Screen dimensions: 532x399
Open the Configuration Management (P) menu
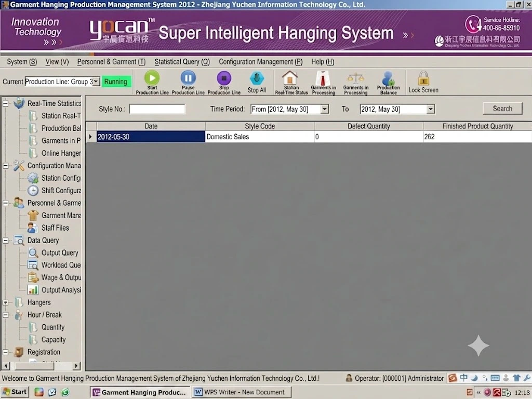pos(261,62)
